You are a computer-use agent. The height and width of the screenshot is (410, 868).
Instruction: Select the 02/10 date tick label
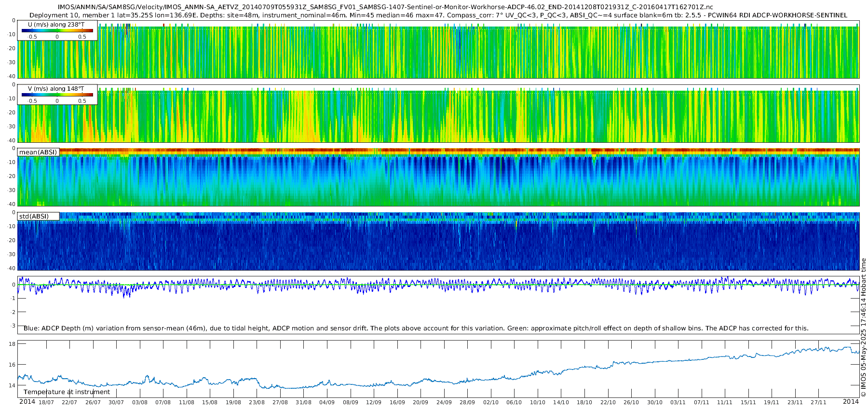490,402
